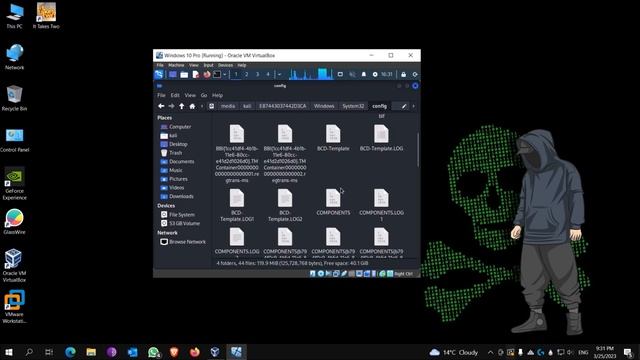Viewport: 640px width, 360px height.
Task: Click the 16:31 clock in Kali panel
Action: pos(387,74)
